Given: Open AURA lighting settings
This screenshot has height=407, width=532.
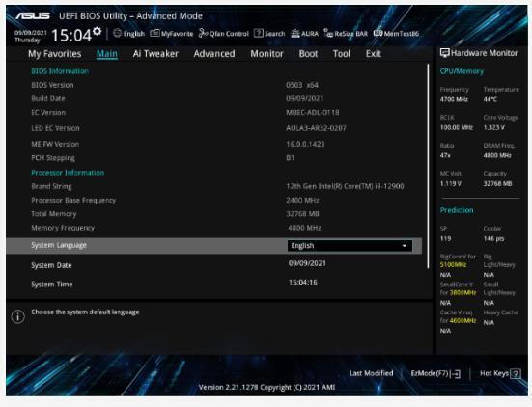Looking at the screenshot, I should pos(304,33).
